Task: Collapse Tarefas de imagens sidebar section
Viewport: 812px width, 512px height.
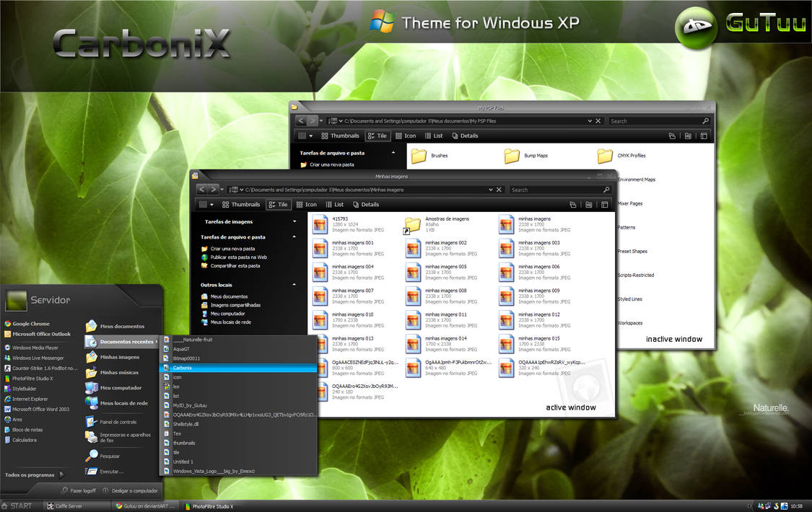Action: click(x=294, y=221)
